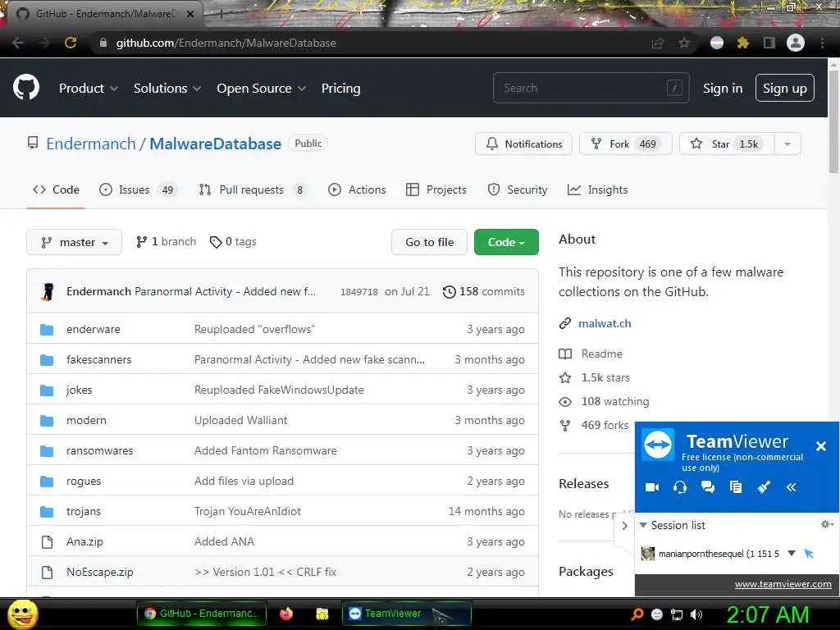This screenshot has height=630, width=840.
Task: Click the magnifier icon in the system tray
Action: click(x=637, y=614)
